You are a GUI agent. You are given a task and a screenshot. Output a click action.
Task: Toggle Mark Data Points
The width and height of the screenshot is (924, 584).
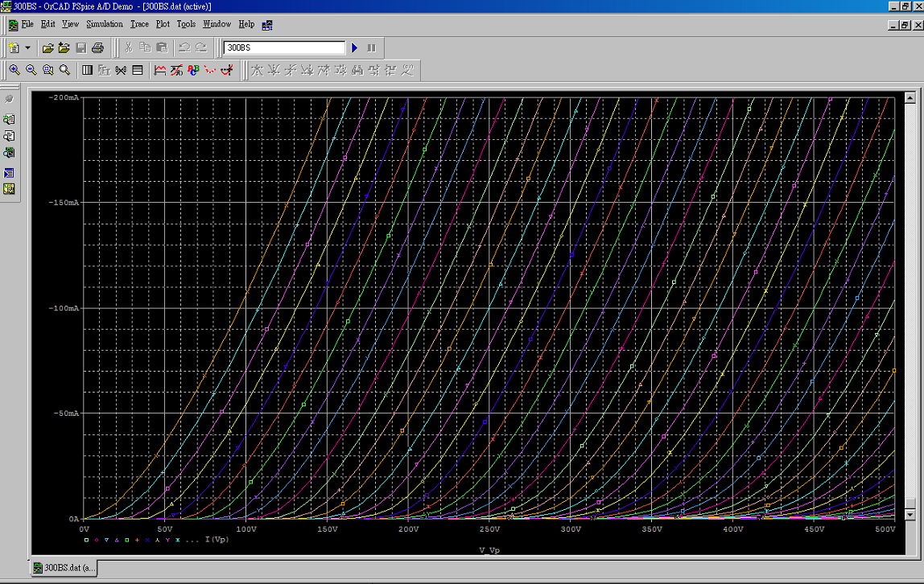tap(210, 70)
